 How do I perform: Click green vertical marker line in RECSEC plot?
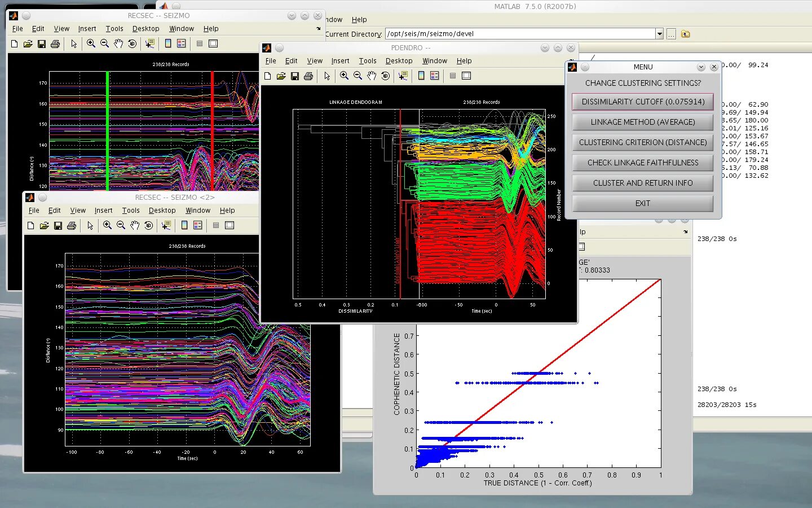(x=107, y=131)
